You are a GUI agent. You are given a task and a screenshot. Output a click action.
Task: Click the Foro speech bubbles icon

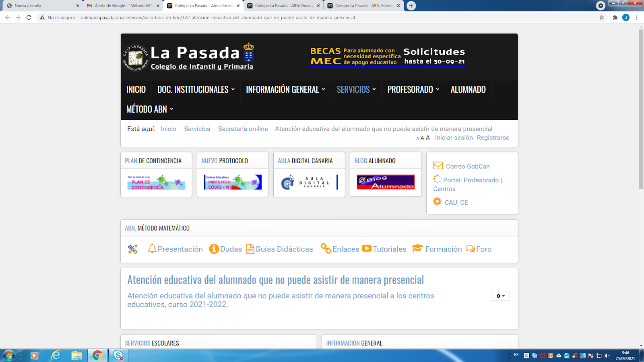tap(470, 249)
